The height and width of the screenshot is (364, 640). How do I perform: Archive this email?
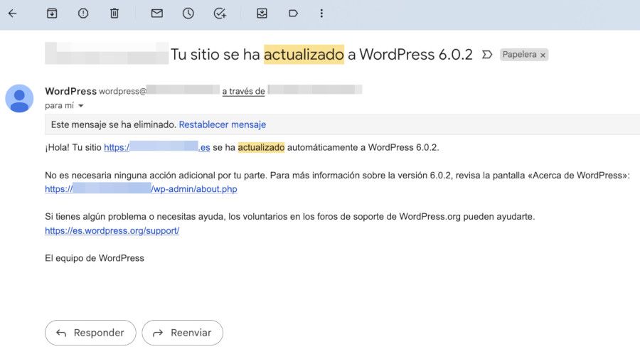(x=52, y=14)
